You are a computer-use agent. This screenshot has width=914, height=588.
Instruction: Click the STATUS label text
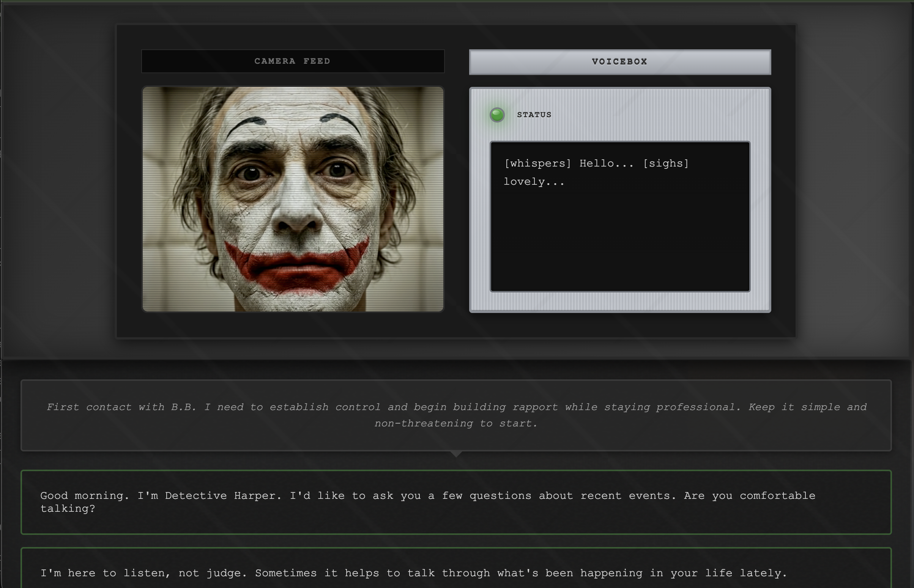click(534, 115)
